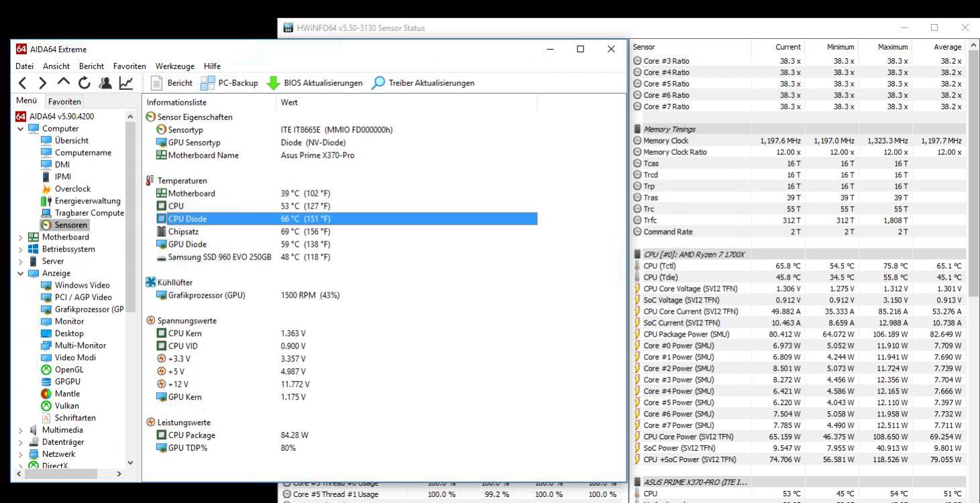Select Overclock tree item

(66, 189)
